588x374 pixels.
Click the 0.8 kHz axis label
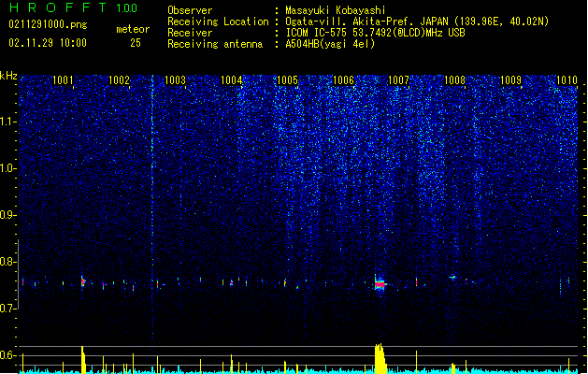coord(8,262)
